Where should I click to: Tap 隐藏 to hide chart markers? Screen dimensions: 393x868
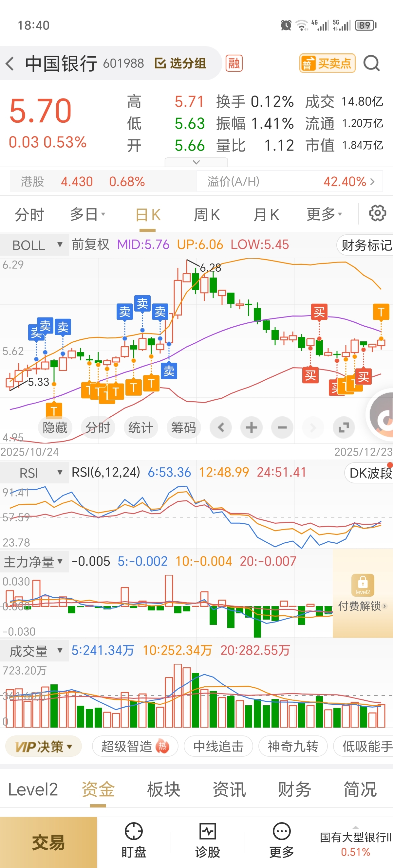(x=55, y=427)
